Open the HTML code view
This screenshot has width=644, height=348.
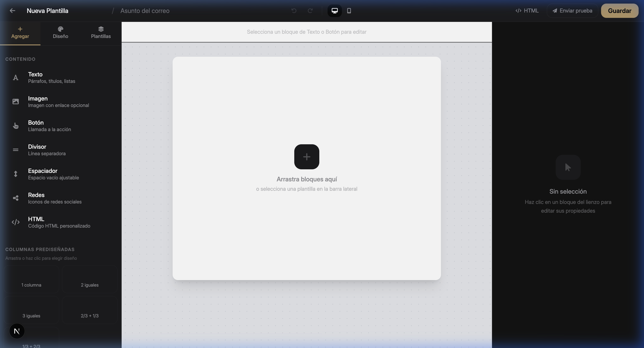(x=527, y=11)
